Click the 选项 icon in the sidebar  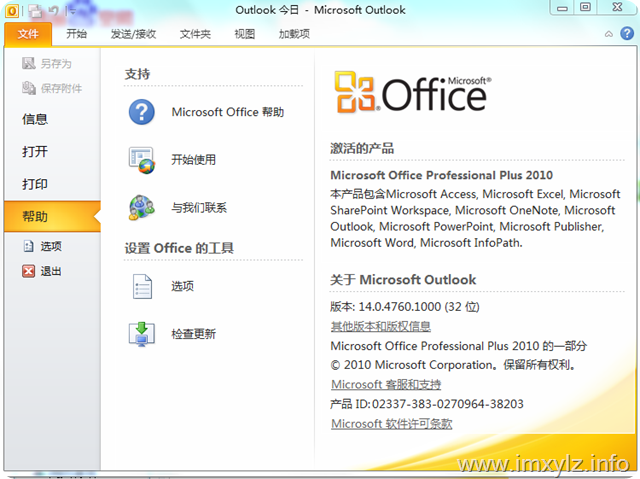coord(28,246)
